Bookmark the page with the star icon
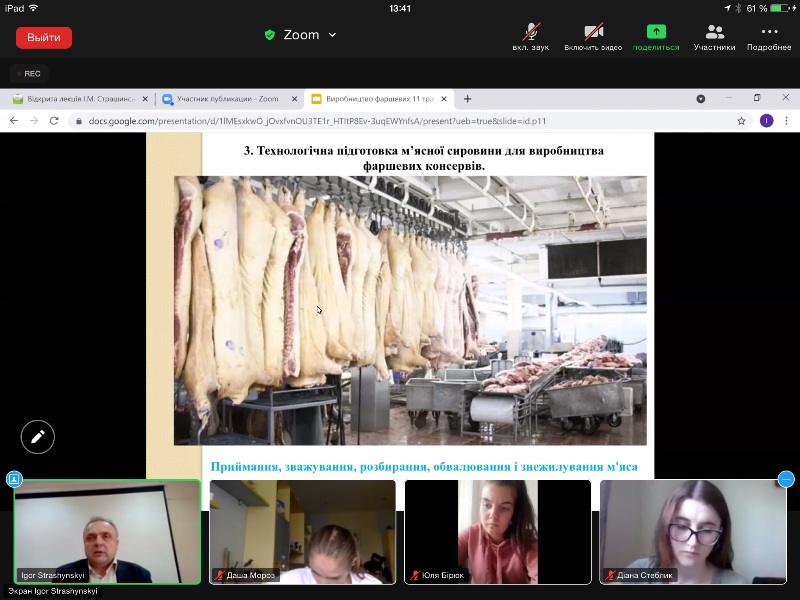Viewport: 800px width, 600px height. tap(741, 121)
